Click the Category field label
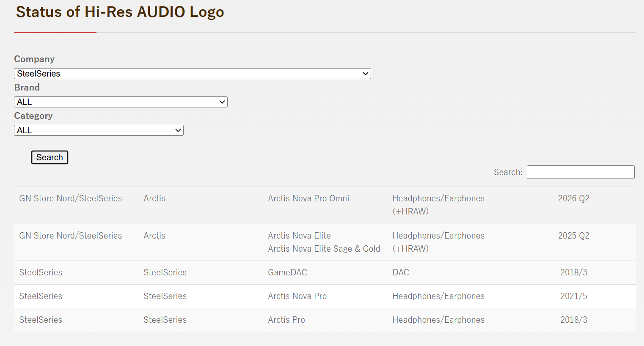Screen dimensions: 644x346 (33, 116)
